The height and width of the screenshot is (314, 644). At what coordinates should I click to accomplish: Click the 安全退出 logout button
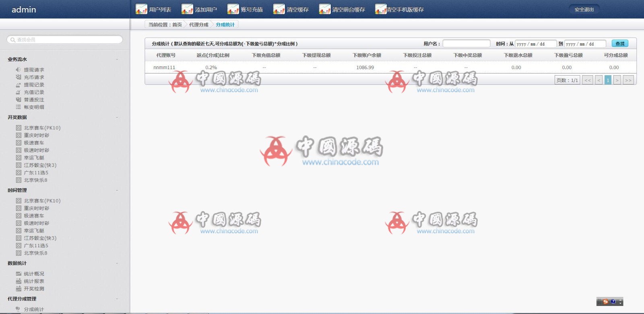pyautogui.click(x=584, y=9)
